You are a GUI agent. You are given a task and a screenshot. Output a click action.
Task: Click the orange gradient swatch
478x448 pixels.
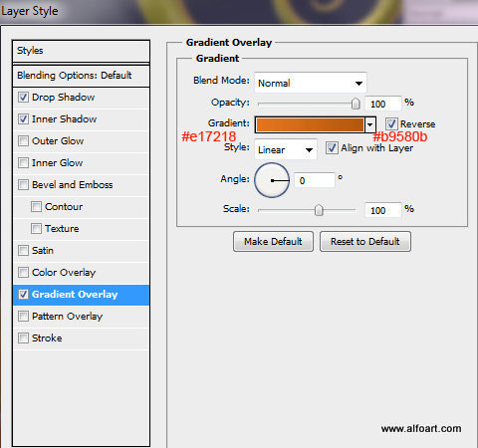[x=310, y=124]
